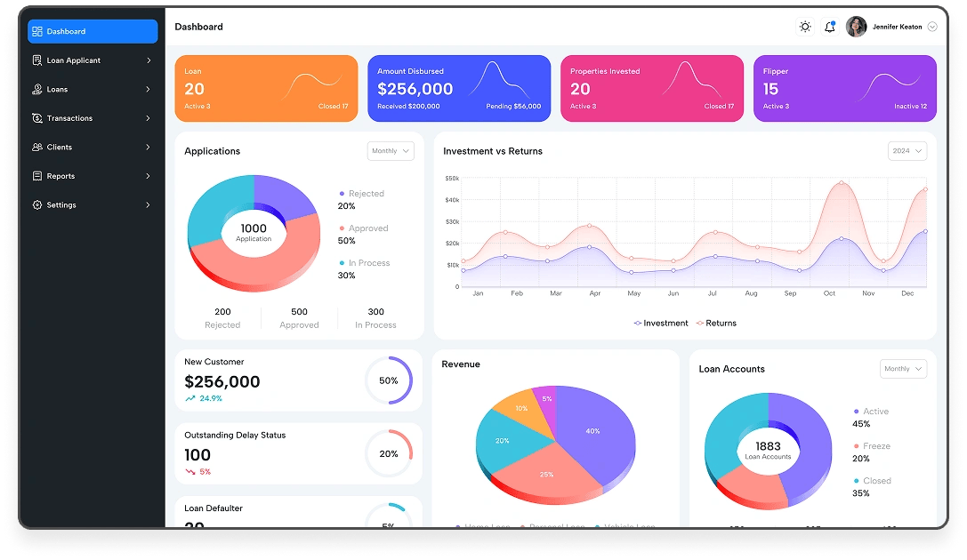Click the Approved legend entry in Applications

[x=364, y=228]
